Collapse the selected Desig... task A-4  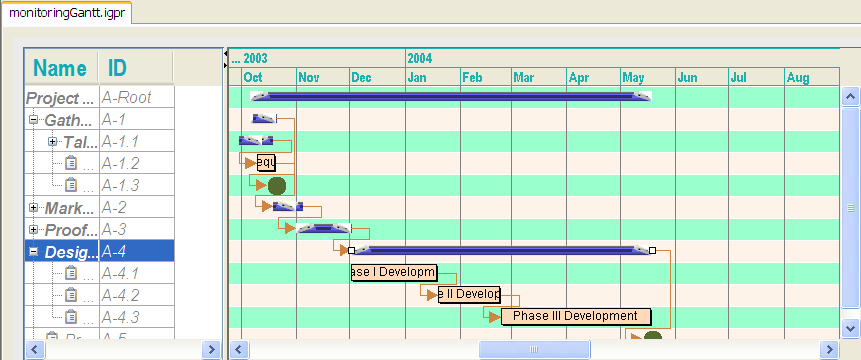33,251
